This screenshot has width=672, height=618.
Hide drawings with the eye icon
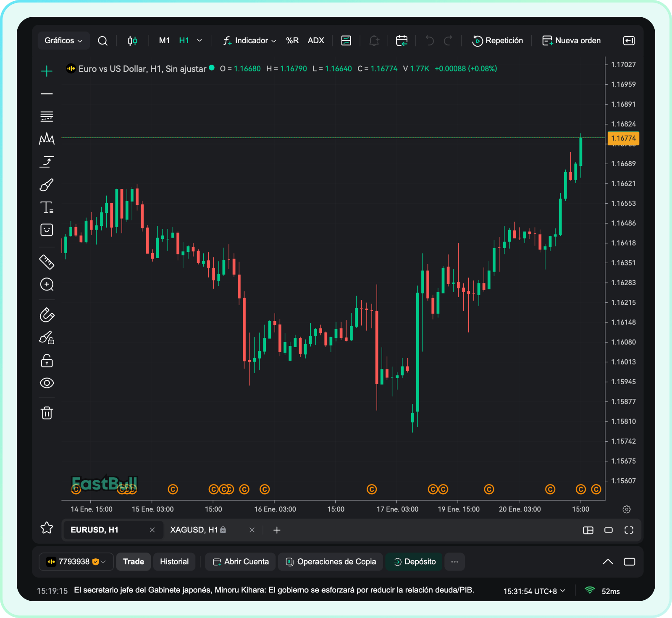47,383
